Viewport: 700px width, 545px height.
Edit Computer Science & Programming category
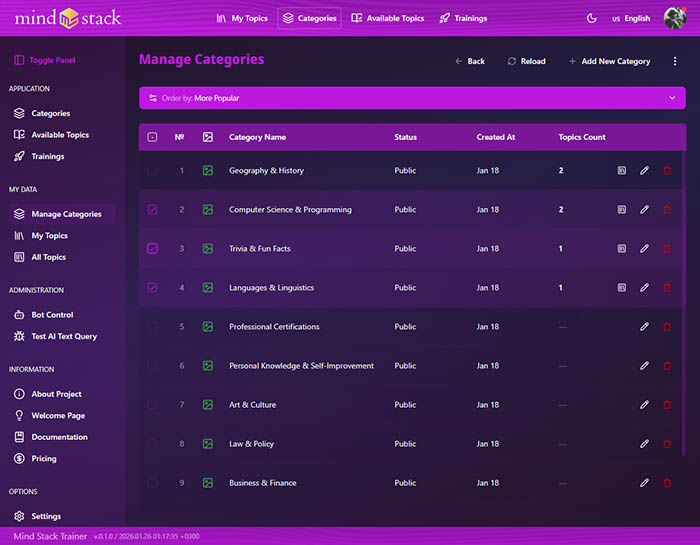point(644,209)
